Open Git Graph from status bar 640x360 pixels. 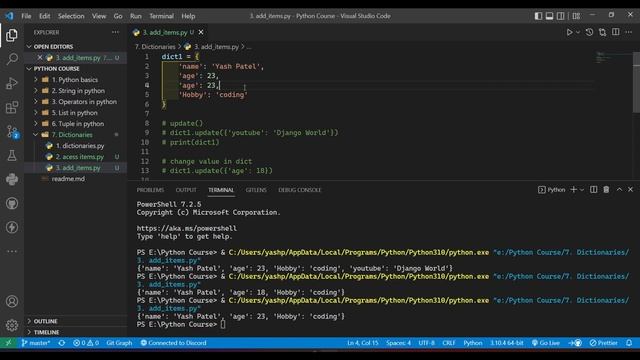[119, 343]
